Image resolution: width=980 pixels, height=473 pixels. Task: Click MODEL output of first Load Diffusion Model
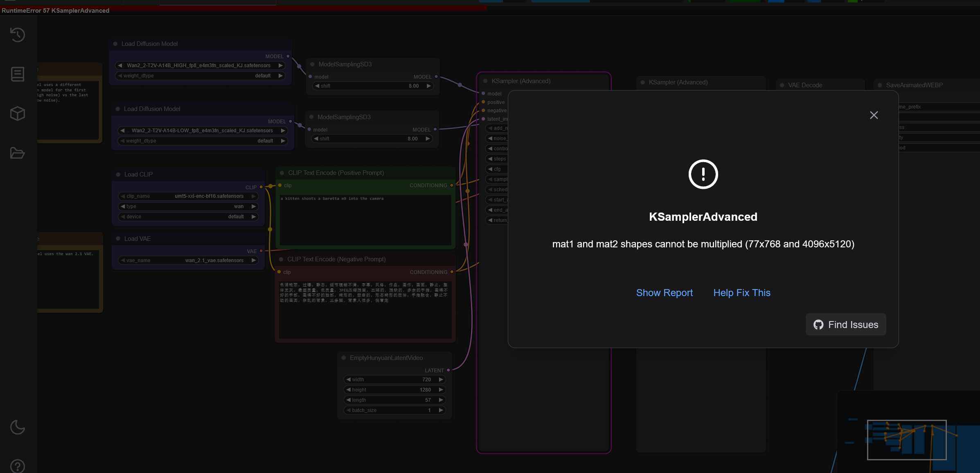coord(288,57)
